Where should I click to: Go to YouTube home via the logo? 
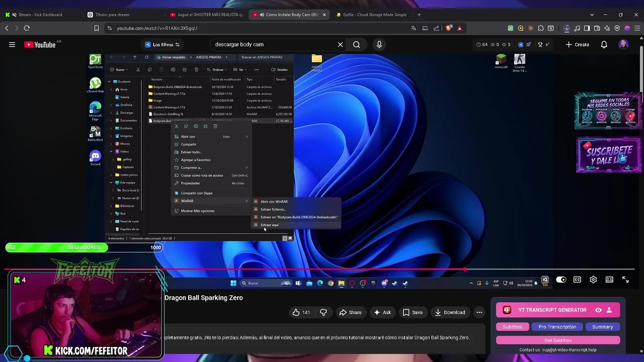[40, 45]
